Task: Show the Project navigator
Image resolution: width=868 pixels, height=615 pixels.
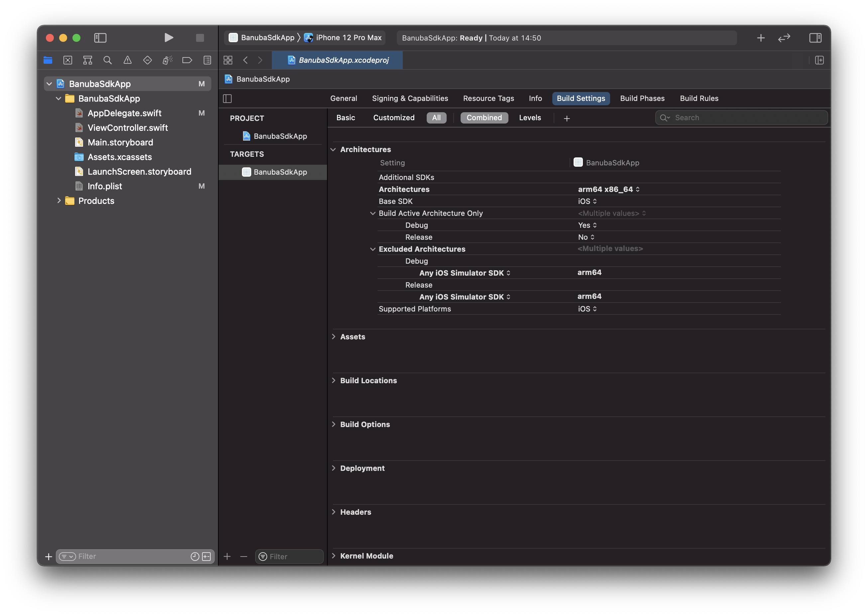Action: point(48,60)
